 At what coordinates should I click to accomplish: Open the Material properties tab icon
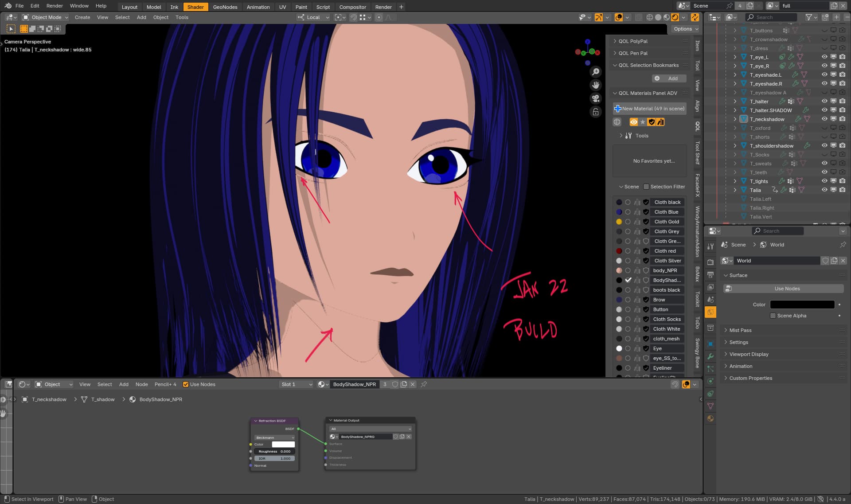pyautogui.click(x=710, y=418)
